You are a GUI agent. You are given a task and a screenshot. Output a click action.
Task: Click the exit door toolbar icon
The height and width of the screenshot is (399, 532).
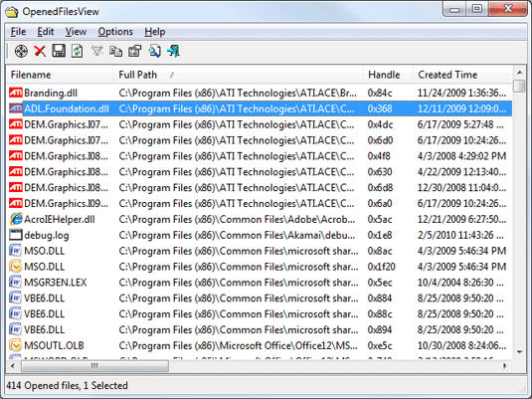click(173, 51)
